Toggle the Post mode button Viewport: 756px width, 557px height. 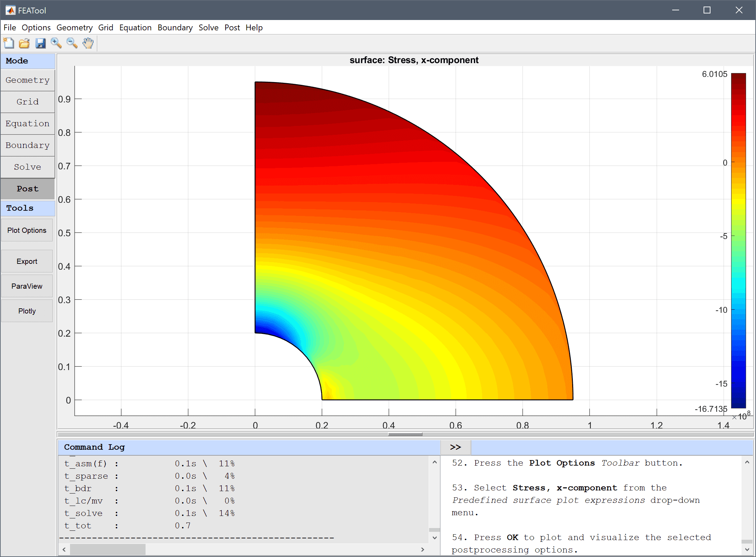28,189
